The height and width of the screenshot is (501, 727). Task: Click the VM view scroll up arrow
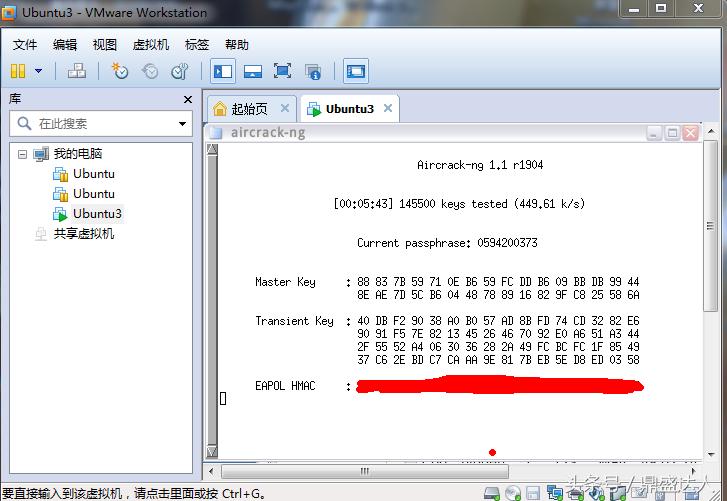pyautogui.click(x=710, y=132)
